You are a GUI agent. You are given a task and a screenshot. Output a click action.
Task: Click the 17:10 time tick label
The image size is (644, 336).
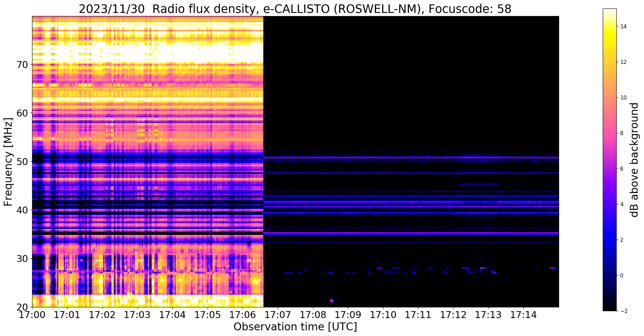[x=383, y=314]
